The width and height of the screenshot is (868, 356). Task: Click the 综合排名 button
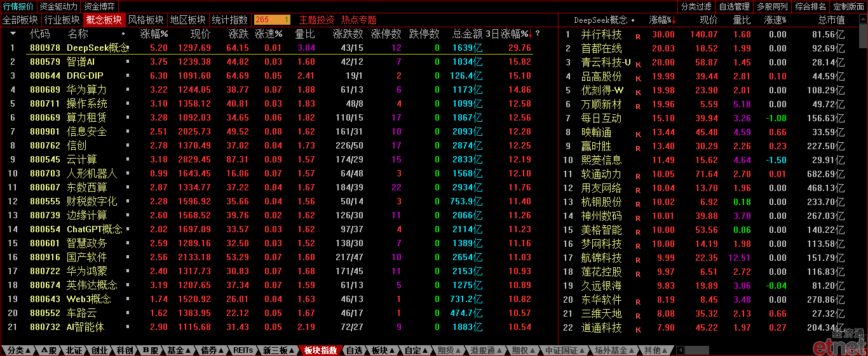click(x=810, y=6)
